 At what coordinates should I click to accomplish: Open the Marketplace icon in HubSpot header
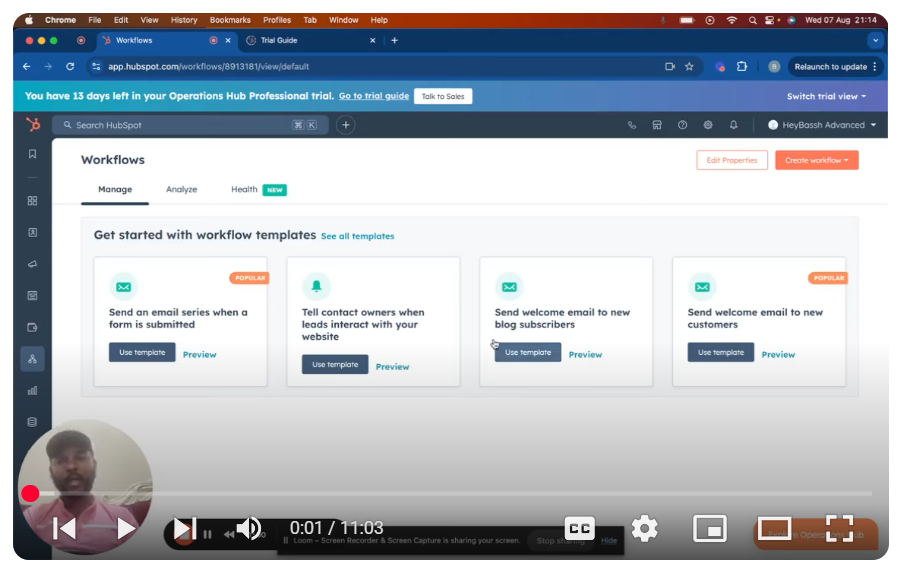click(657, 125)
